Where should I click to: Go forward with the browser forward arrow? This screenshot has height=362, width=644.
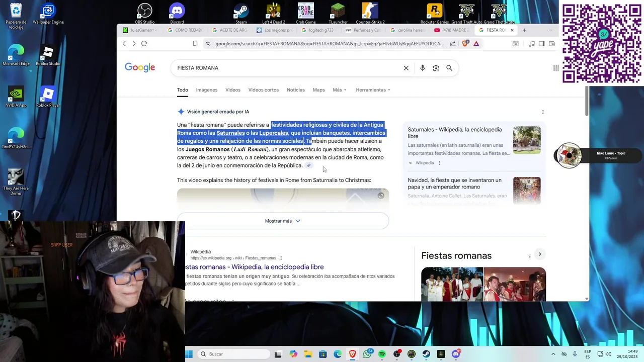pyautogui.click(x=134, y=44)
